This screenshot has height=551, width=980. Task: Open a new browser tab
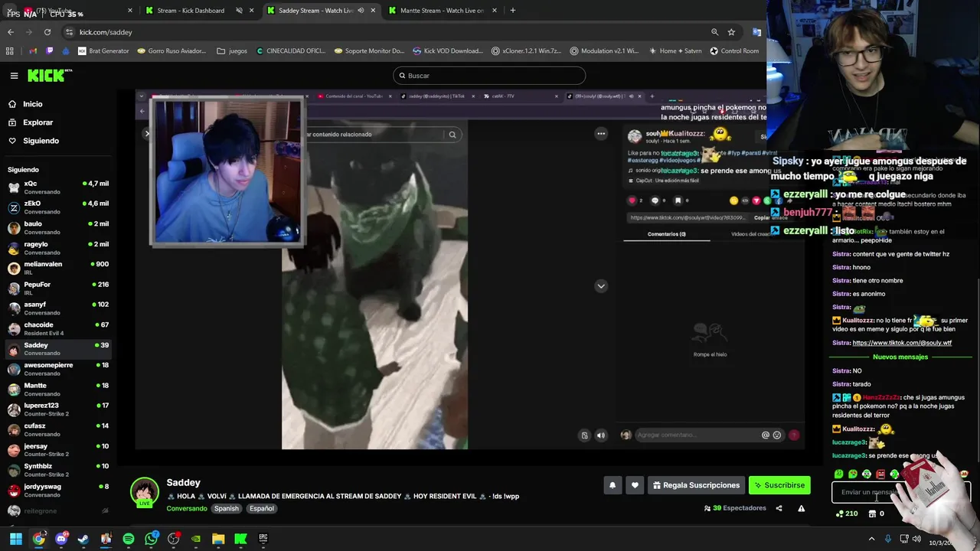click(512, 11)
